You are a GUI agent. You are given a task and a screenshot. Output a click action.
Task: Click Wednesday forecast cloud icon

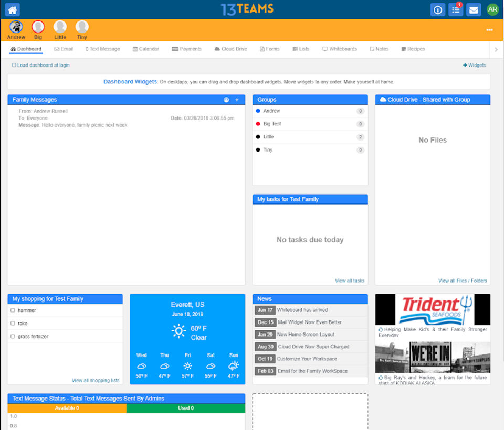click(141, 366)
